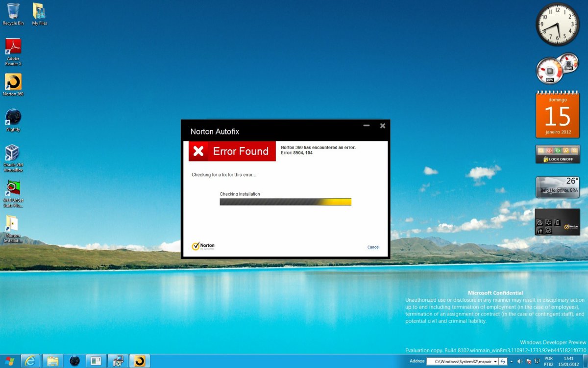Image resolution: width=588 pixels, height=368 pixels.
Task: Click the family icon in Norton gadget
Action: click(540, 230)
